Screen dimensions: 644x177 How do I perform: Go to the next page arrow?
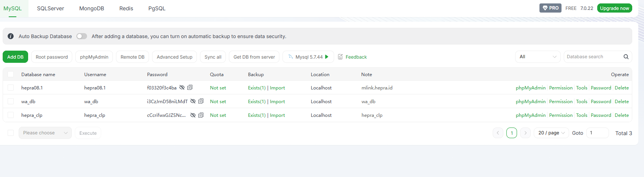(x=525, y=133)
